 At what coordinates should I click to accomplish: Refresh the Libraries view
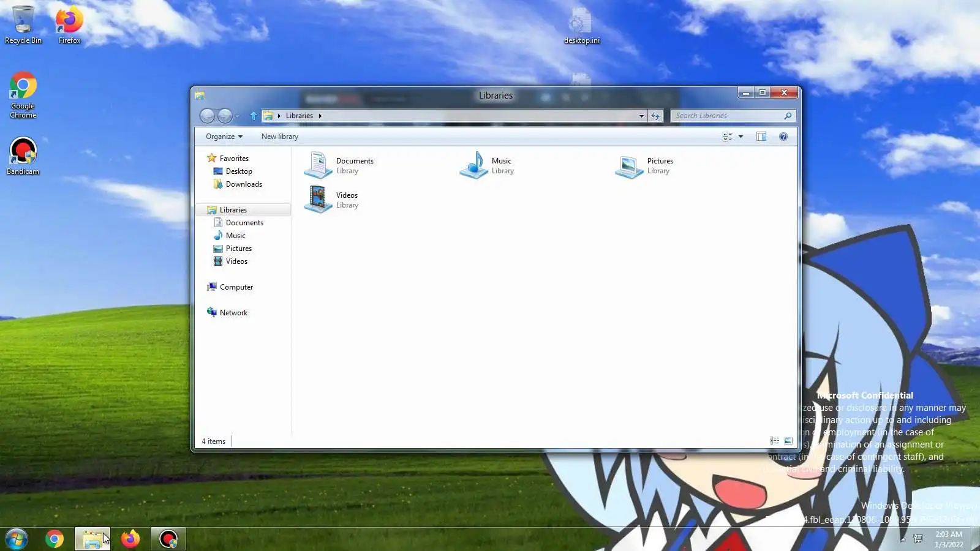(655, 116)
